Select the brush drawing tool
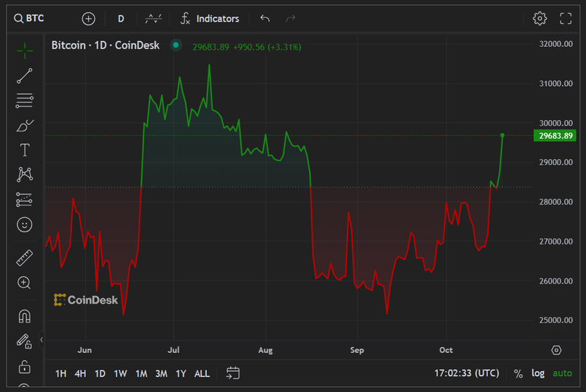The width and height of the screenshot is (586, 392). pos(25,126)
